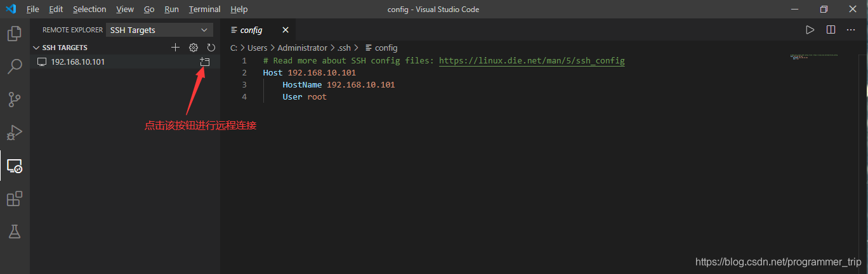Add a new SSH target with plus icon
The image size is (868, 274).
[176, 48]
